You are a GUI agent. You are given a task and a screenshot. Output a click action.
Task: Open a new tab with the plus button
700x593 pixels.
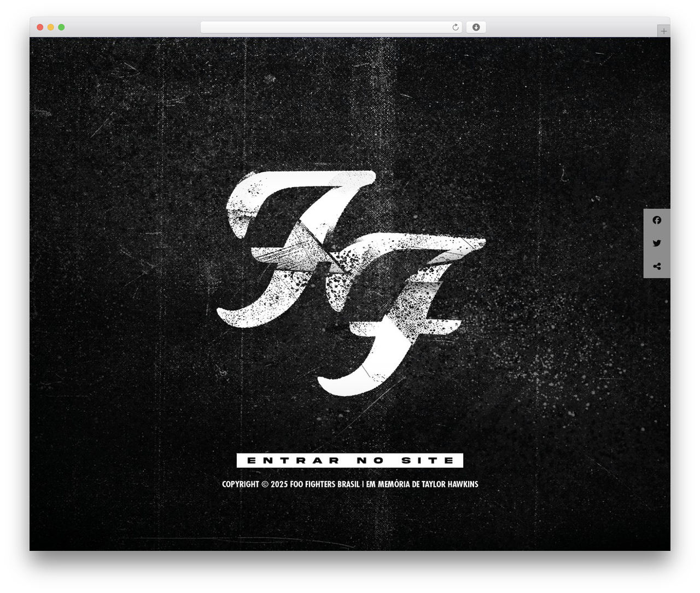[x=663, y=31]
